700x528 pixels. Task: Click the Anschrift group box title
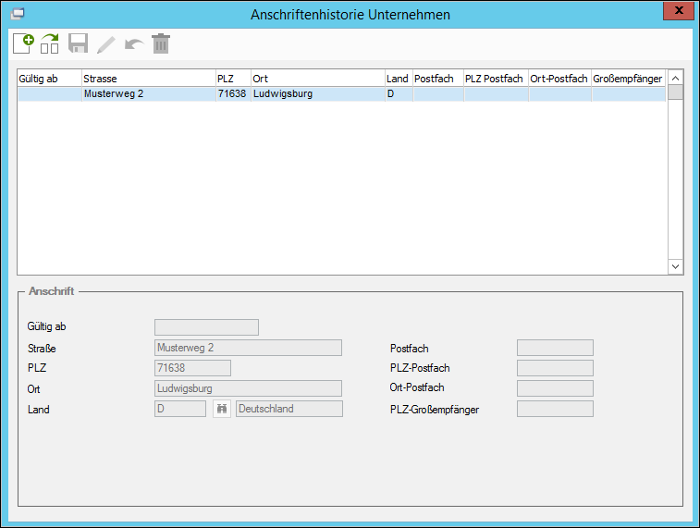(51, 291)
